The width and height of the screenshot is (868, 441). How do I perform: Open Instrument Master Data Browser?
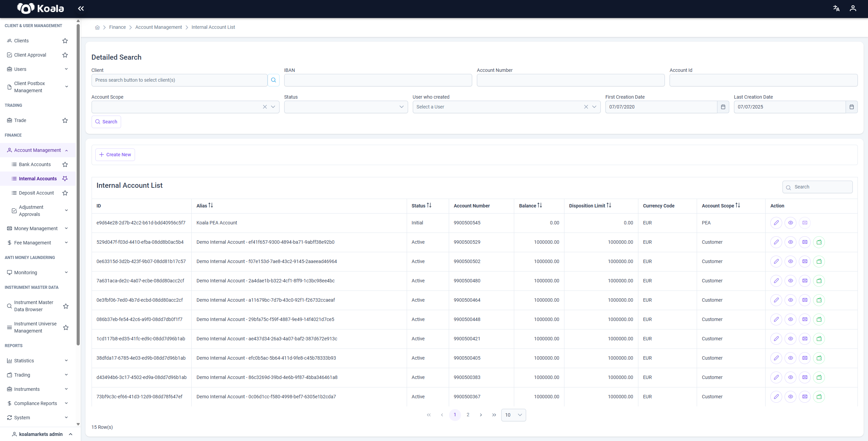click(34, 306)
